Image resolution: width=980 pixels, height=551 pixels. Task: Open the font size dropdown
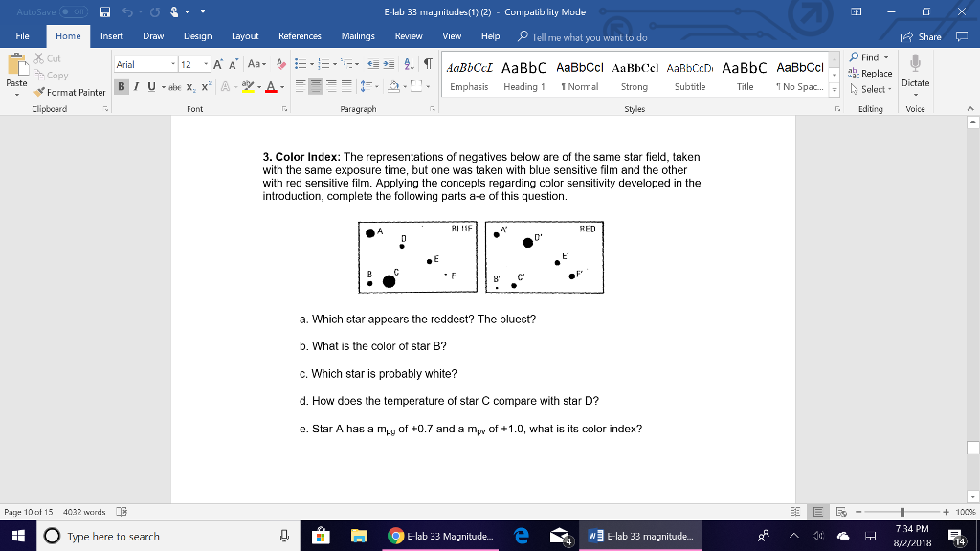click(206, 64)
